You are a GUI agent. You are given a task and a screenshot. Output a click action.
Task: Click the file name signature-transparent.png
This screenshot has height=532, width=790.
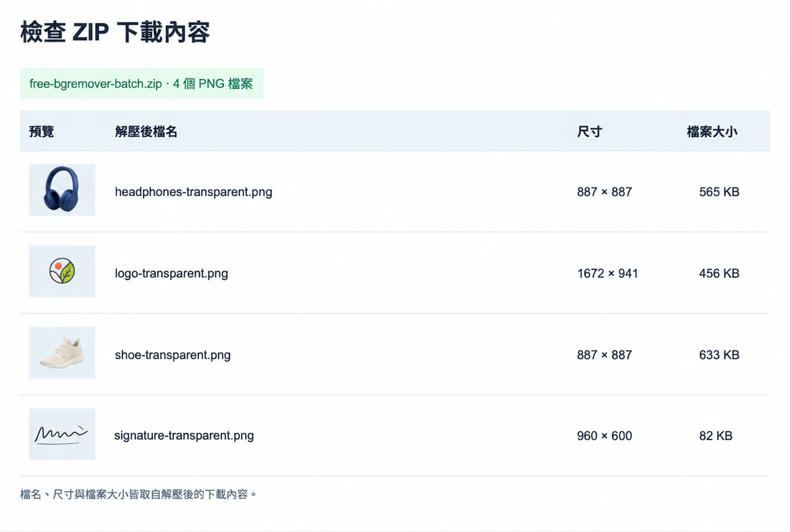[184, 436]
